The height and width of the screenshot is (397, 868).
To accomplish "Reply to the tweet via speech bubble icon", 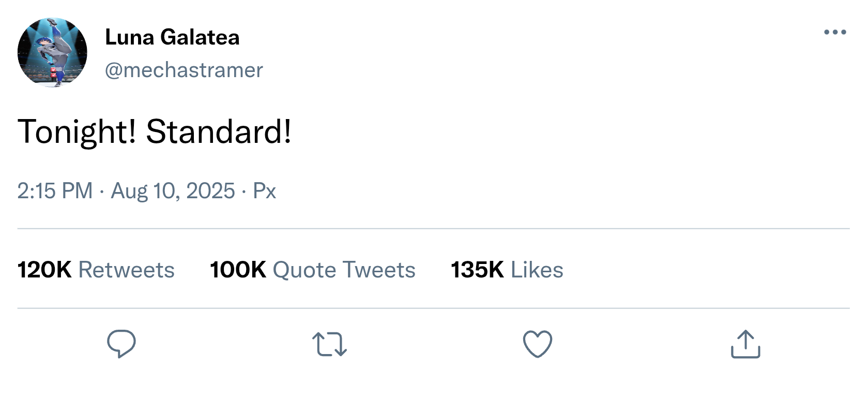I will pyautogui.click(x=121, y=344).
